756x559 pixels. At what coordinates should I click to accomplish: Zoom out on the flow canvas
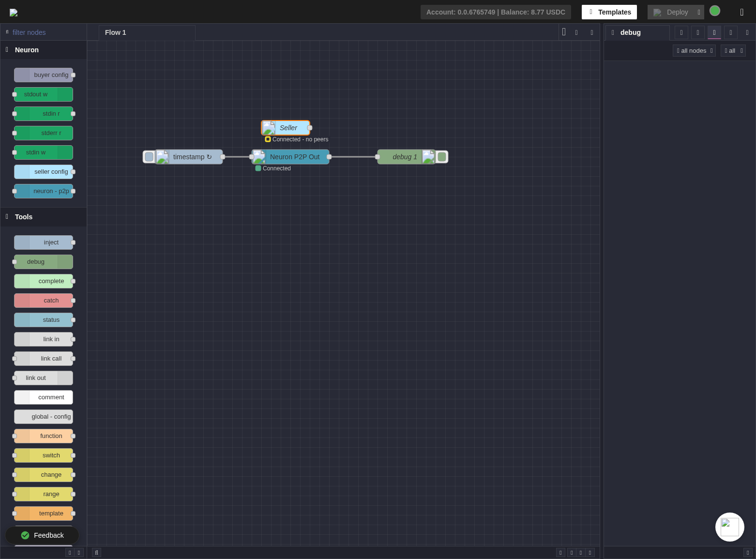[x=572, y=552]
